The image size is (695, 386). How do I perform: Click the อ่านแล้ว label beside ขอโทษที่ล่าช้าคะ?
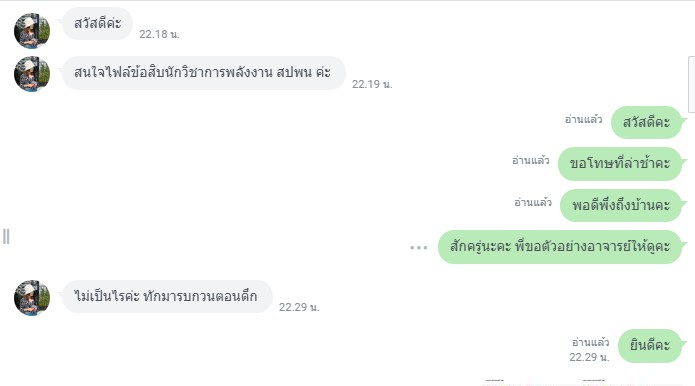point(531,160)
